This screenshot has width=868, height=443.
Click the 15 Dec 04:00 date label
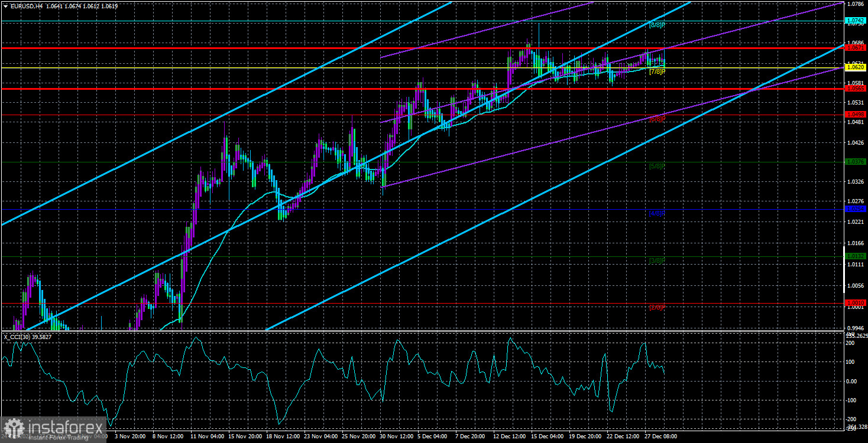pos(546,437)
